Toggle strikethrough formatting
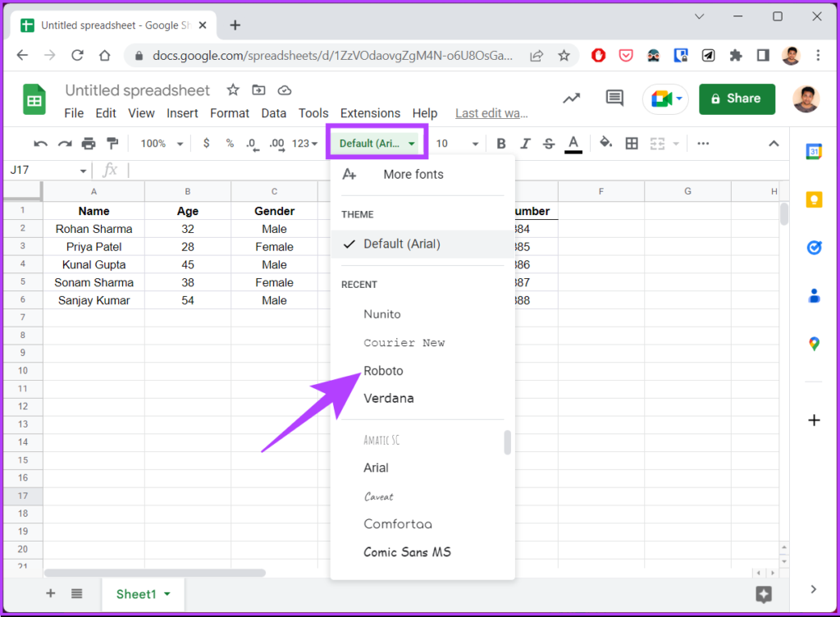 pyautogui.click(x=549, y=144)
